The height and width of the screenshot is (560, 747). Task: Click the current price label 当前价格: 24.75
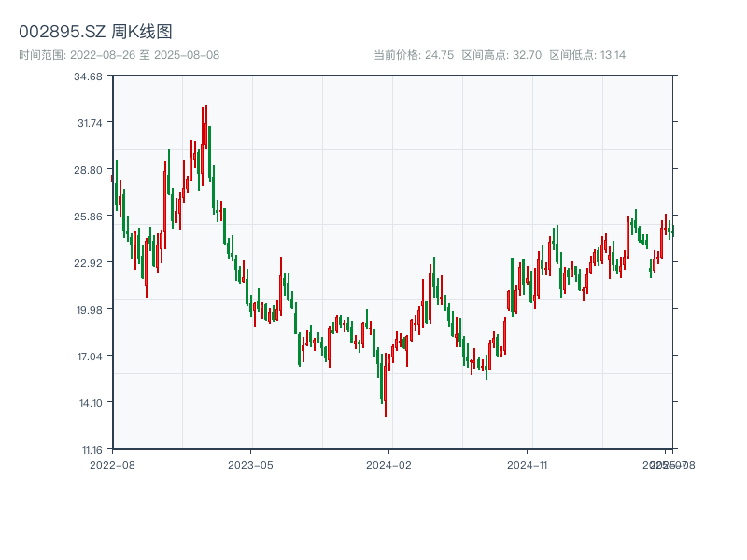(414, 55)
